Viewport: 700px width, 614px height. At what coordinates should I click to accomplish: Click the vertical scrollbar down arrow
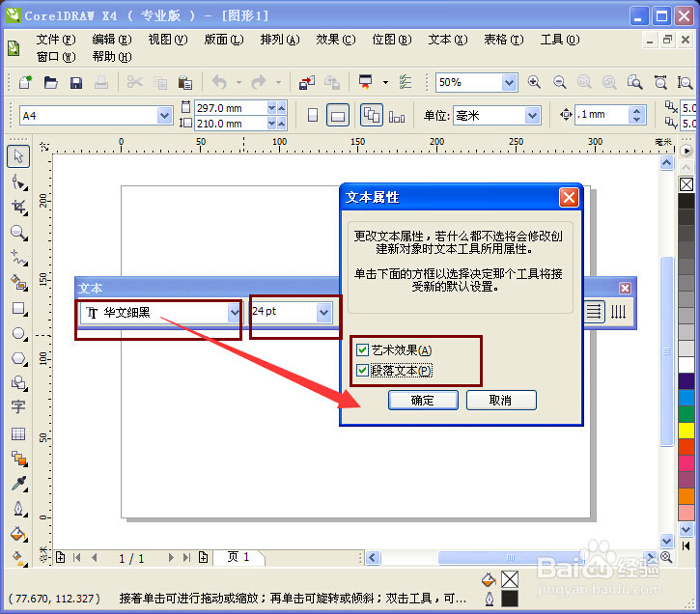666,541
